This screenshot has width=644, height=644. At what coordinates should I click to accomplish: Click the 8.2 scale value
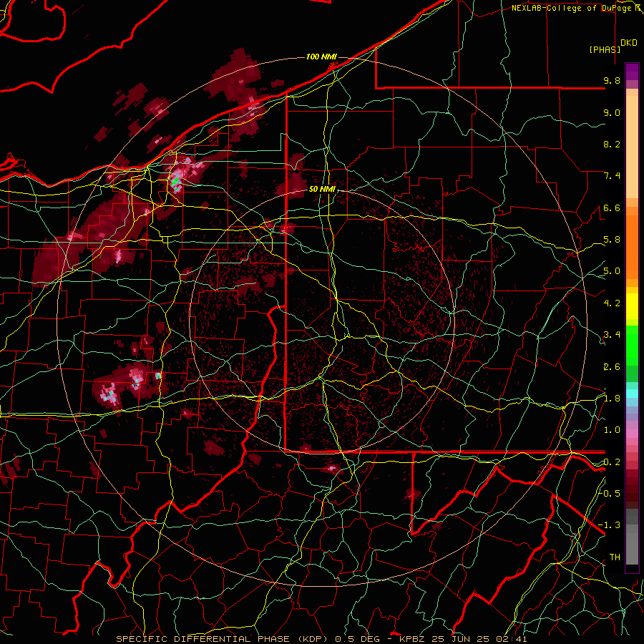point(612,144)
